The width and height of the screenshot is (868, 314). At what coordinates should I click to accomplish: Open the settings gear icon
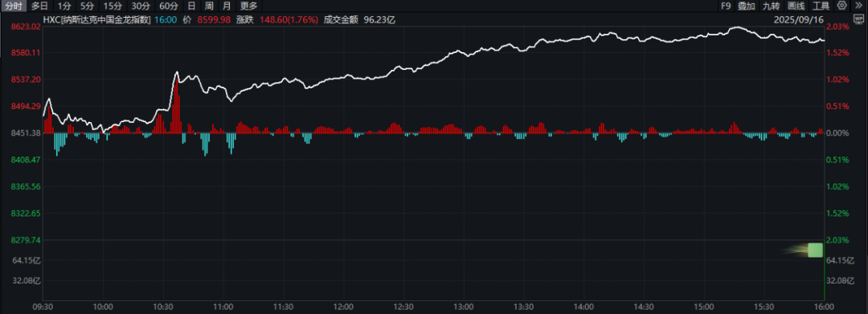point(842,6)
